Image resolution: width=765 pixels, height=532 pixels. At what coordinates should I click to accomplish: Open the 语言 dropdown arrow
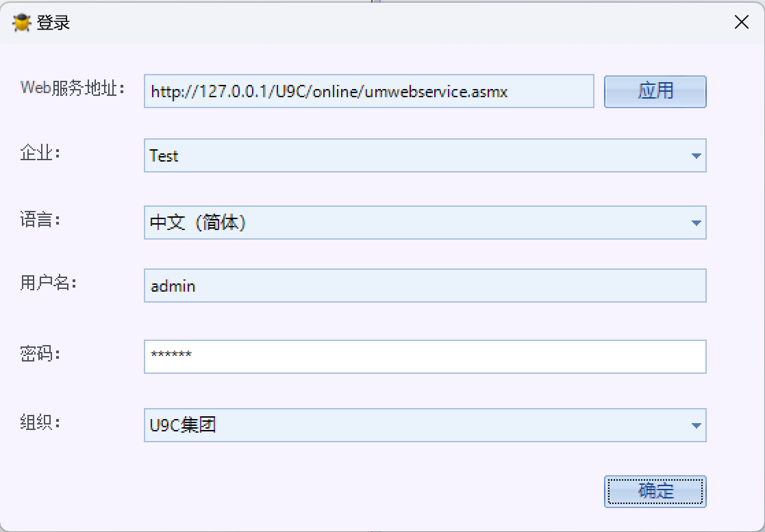(696, 223)
